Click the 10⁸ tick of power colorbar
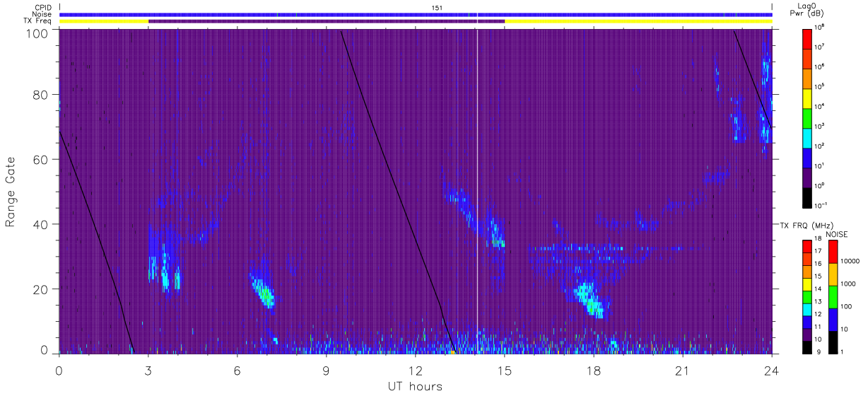 pyautogui.click(x=821, y=28)
